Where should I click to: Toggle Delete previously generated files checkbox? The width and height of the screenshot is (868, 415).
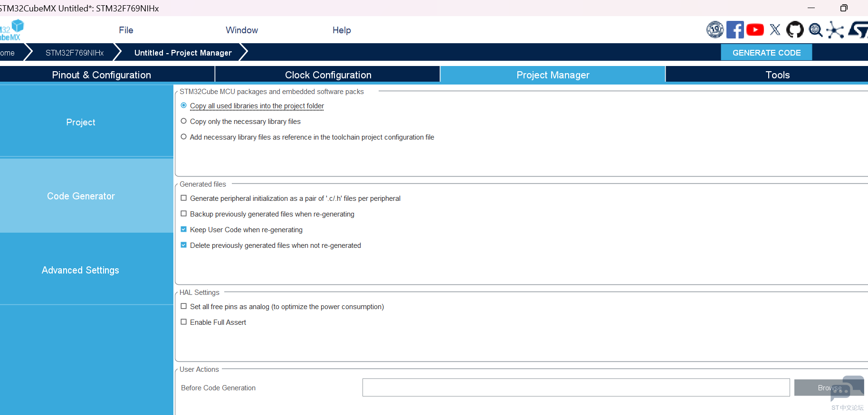pyautogui.click(x=184, y=245)
